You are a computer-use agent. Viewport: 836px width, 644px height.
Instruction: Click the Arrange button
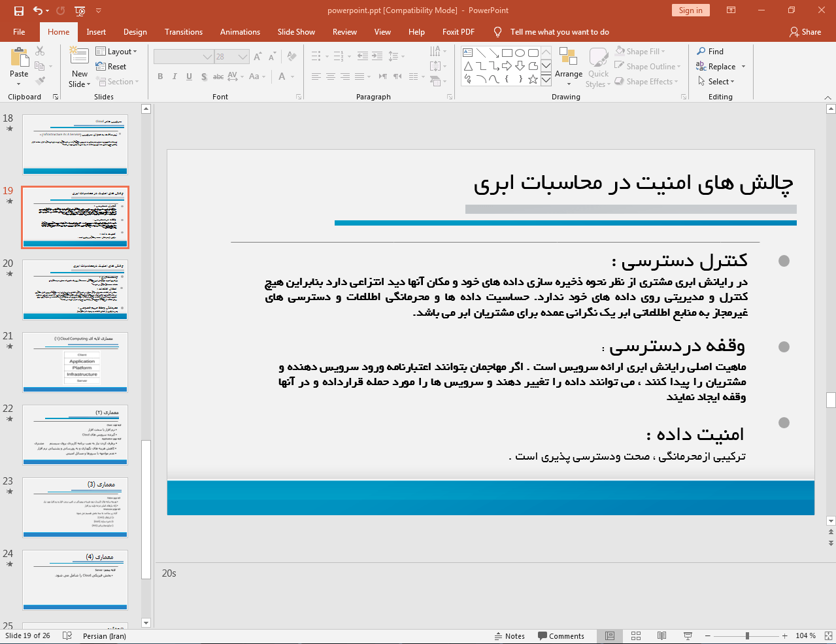(x=568, y=66)
